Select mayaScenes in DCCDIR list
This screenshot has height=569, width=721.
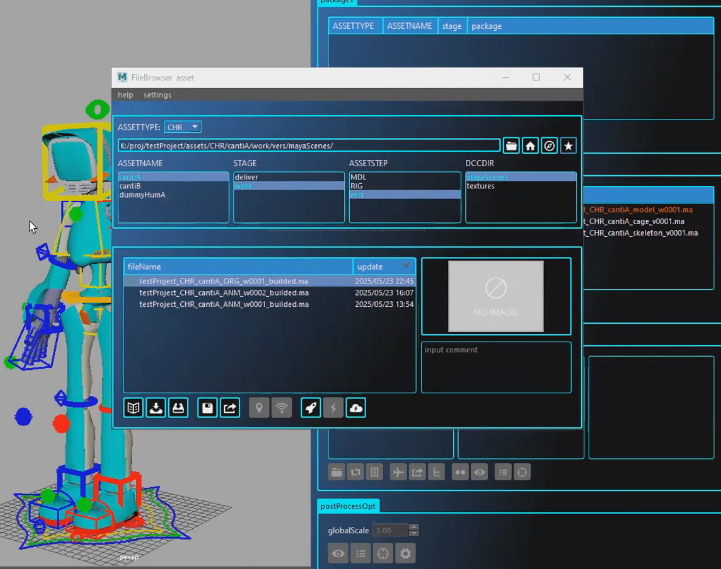[521, 177]
